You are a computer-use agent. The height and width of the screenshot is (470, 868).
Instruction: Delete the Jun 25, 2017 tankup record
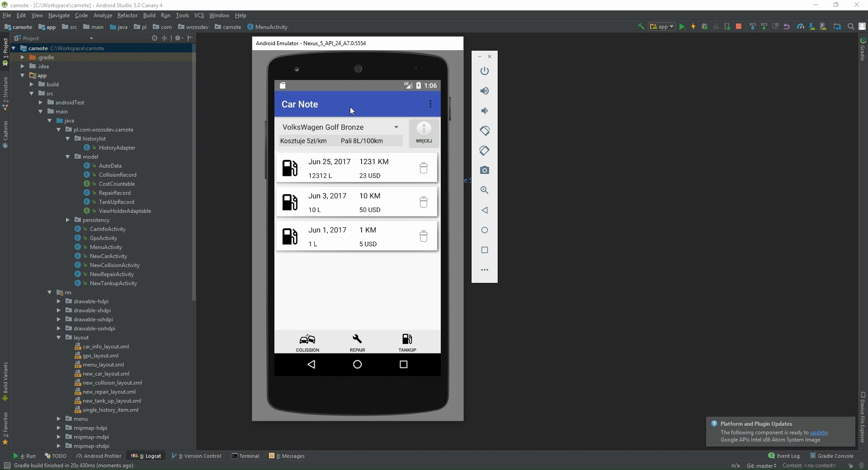click(x=423, y=168)
